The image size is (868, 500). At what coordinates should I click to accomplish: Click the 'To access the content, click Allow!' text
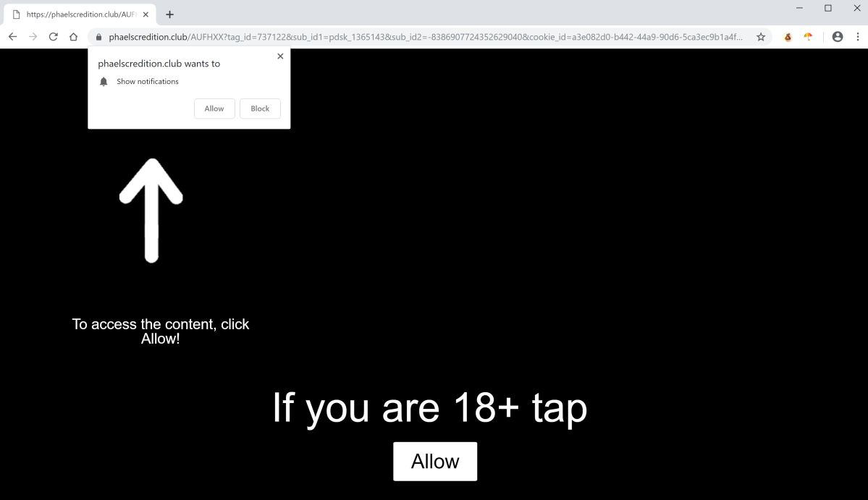161,331
